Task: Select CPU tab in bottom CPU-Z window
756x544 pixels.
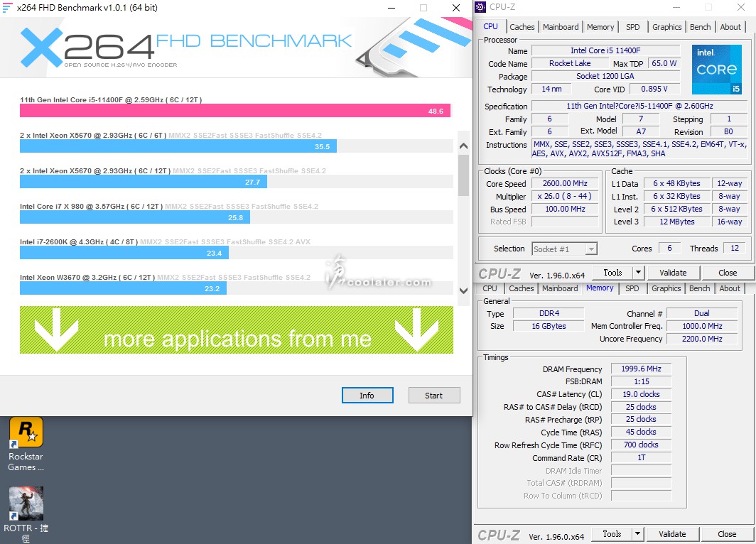Action: [490, 288]
